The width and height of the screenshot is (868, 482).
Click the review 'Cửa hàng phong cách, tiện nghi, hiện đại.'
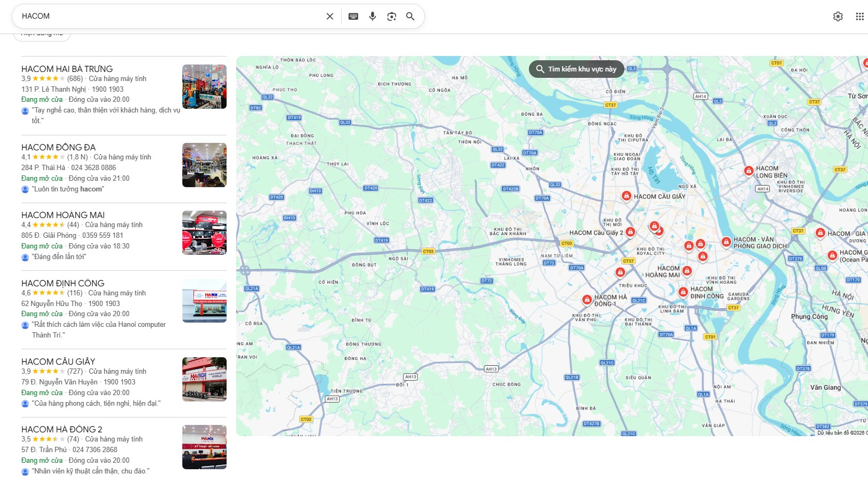pyautogui.click(x=96, y=403)
